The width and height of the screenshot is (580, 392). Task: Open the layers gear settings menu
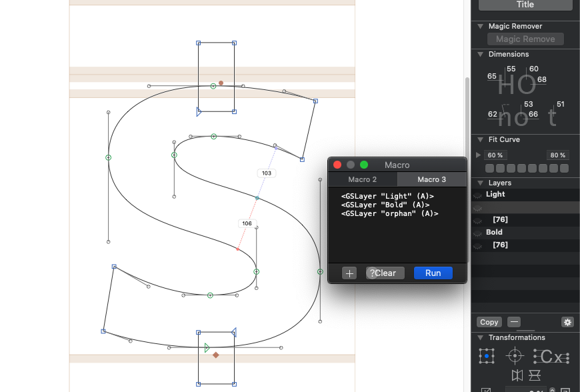[567, 322]
